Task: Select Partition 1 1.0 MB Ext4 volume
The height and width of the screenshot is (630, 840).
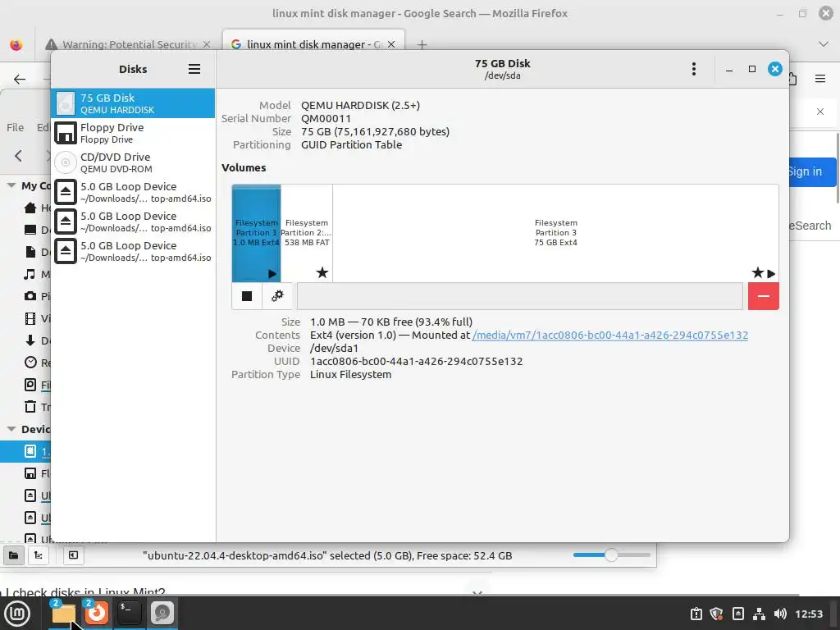Action: point(256,233)
